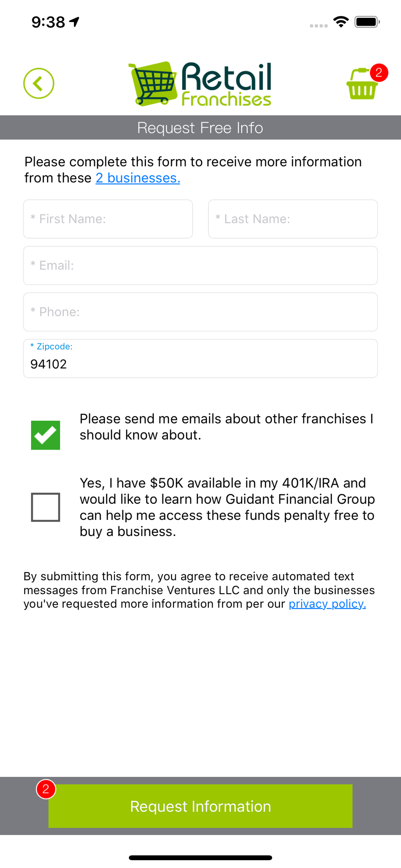Focus the Last Name field
The image size is (401, 868).
(x=293, y=219)
